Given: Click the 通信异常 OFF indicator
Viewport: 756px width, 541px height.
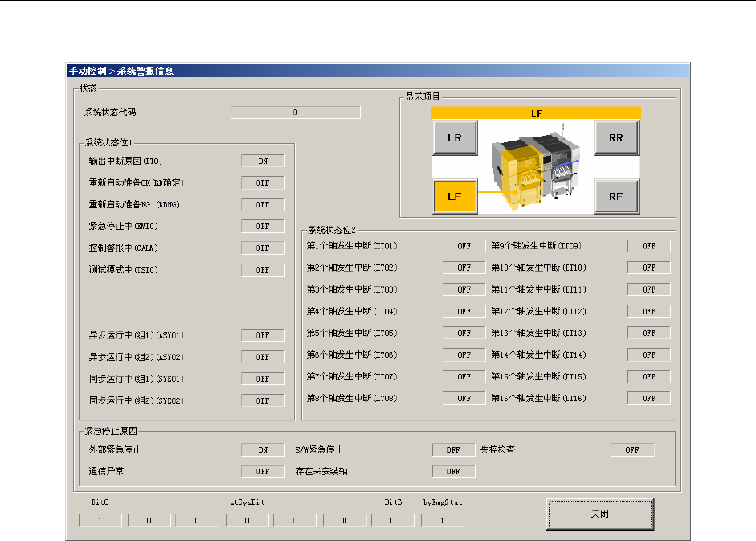Looking at the screenshot, I should click(263, 472).
